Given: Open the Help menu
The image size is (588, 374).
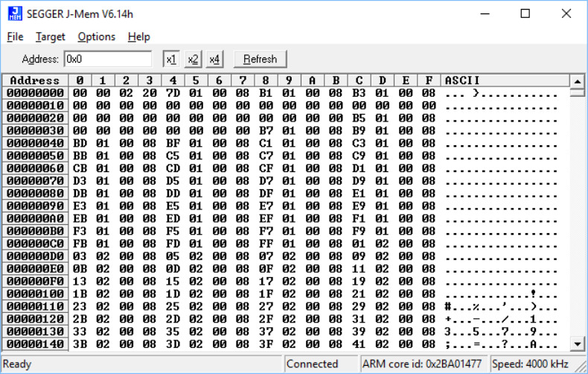Looking at the screenshot, I should 138,37.
